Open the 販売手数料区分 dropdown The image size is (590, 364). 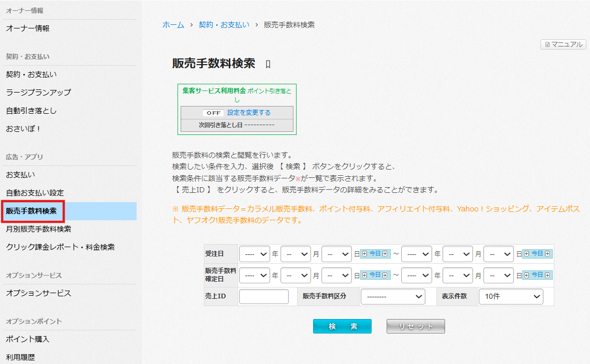(393, 296)
